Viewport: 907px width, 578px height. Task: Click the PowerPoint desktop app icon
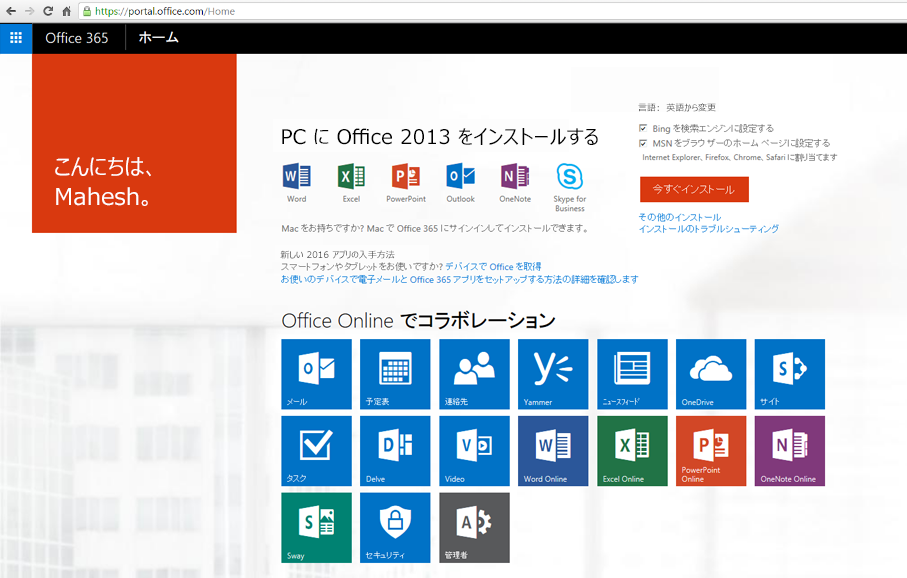(x=405, y=176)
